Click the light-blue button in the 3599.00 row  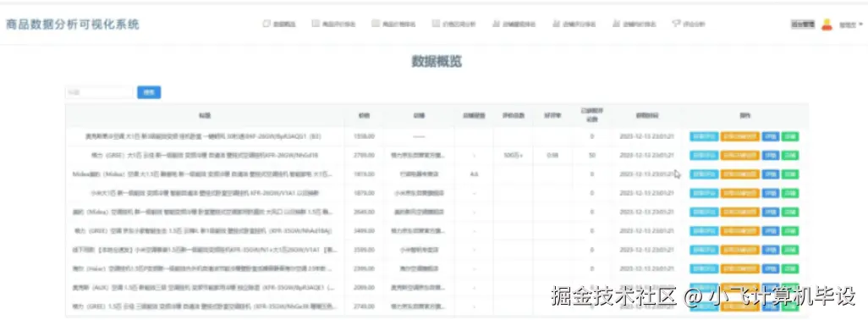point(704,251)
